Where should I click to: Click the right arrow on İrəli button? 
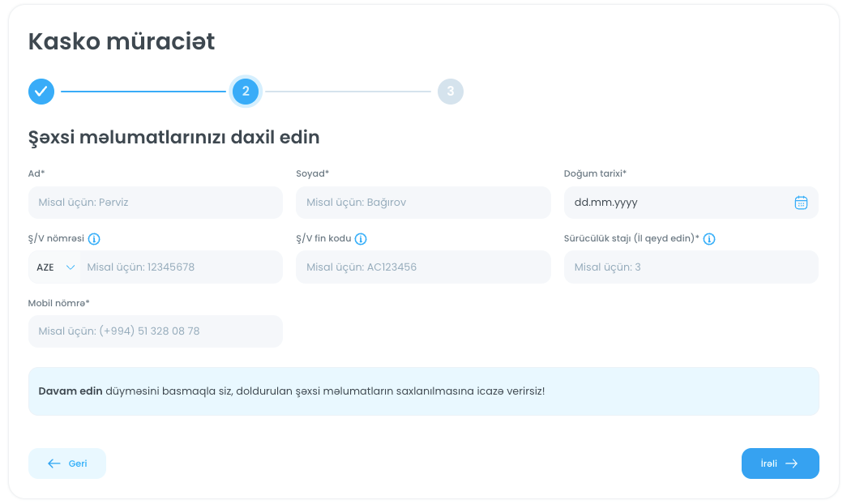[792, 463]
